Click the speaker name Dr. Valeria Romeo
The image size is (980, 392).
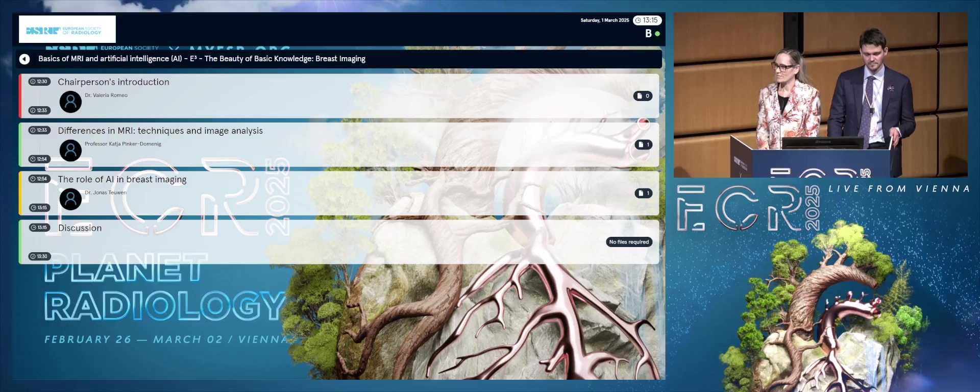[106, 95]
